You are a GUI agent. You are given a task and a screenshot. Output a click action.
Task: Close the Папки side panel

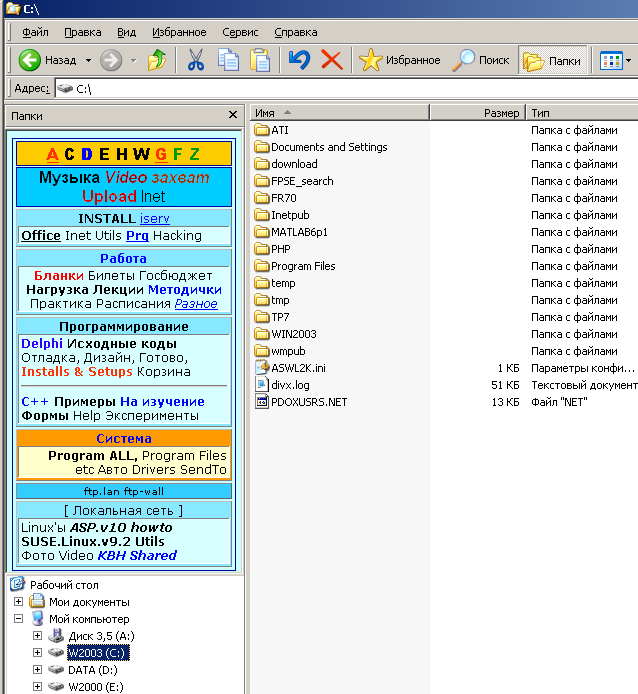pyautogui.click(x=233, y=115)
